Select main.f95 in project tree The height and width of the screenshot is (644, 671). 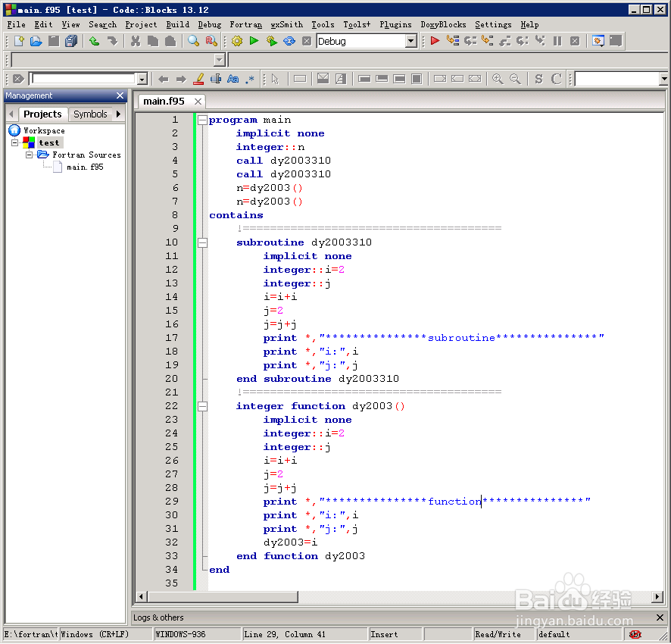pyautogui.click(x=85, y=167)
